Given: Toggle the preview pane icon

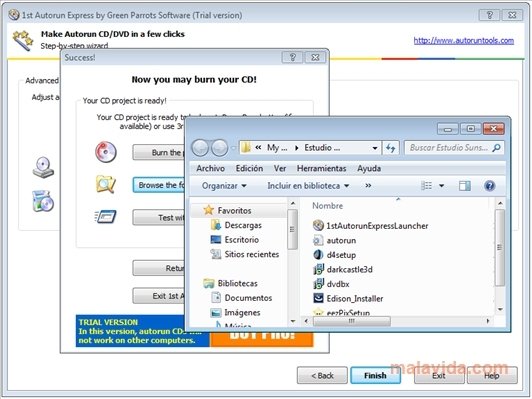Looking at the screenshot, I should [x=464, y=186].
